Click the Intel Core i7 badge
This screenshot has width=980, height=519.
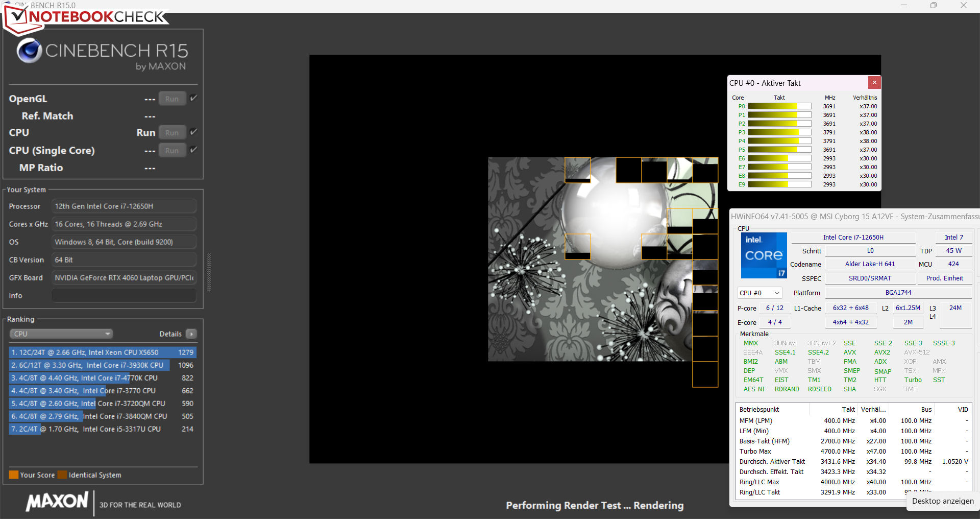click(x=764, y=255)
